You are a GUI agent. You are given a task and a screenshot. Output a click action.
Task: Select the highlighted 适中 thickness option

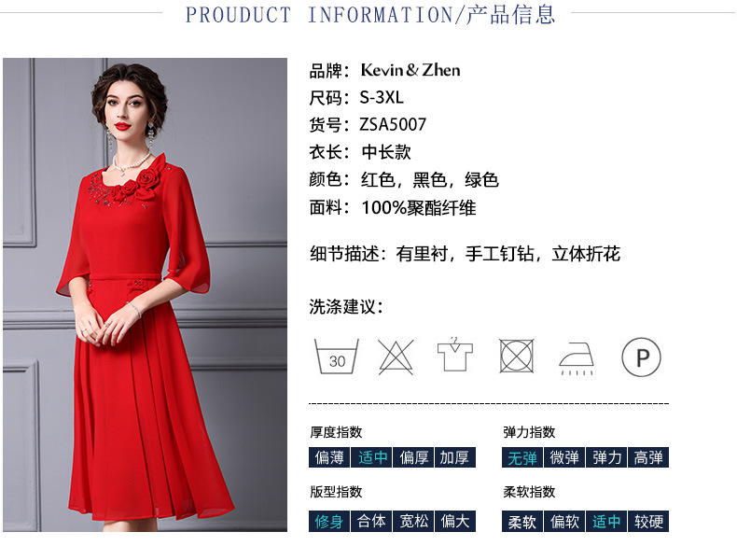click(371, 457)
